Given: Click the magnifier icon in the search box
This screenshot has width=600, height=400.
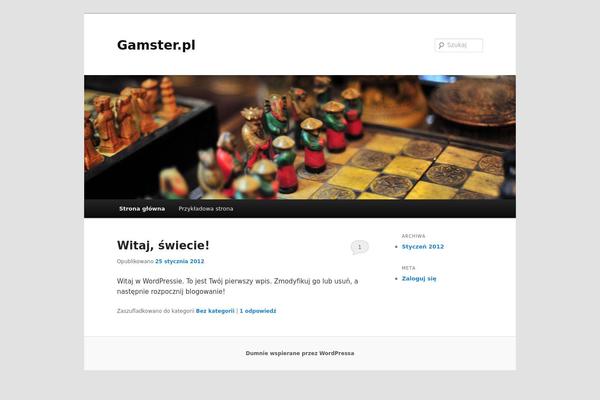Looking at the screenshot, I should [x=441, y=45].
